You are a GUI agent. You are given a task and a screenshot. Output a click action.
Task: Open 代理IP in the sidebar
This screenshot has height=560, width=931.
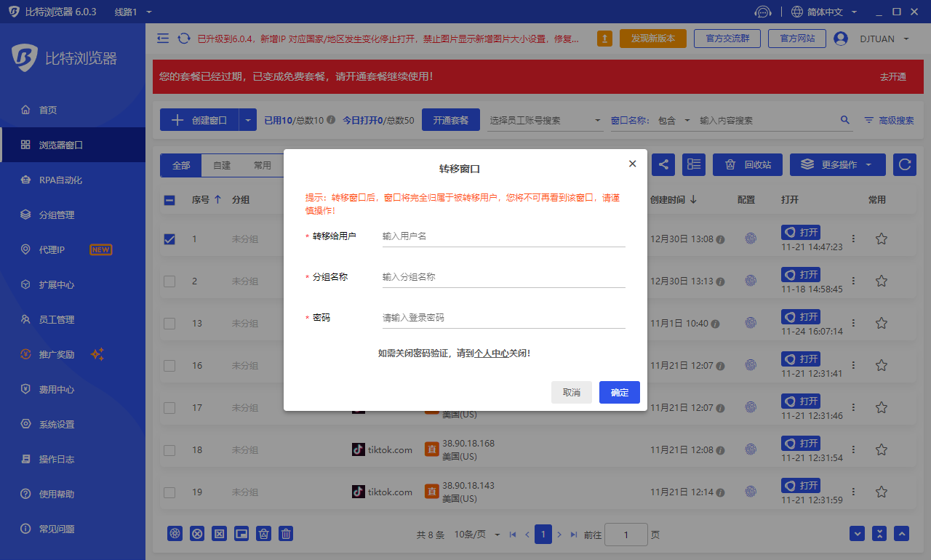[73, 249]
